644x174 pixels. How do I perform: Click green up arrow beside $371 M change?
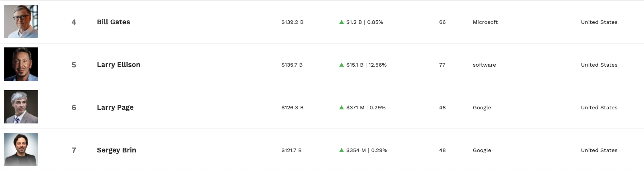[x=341, y=107]
